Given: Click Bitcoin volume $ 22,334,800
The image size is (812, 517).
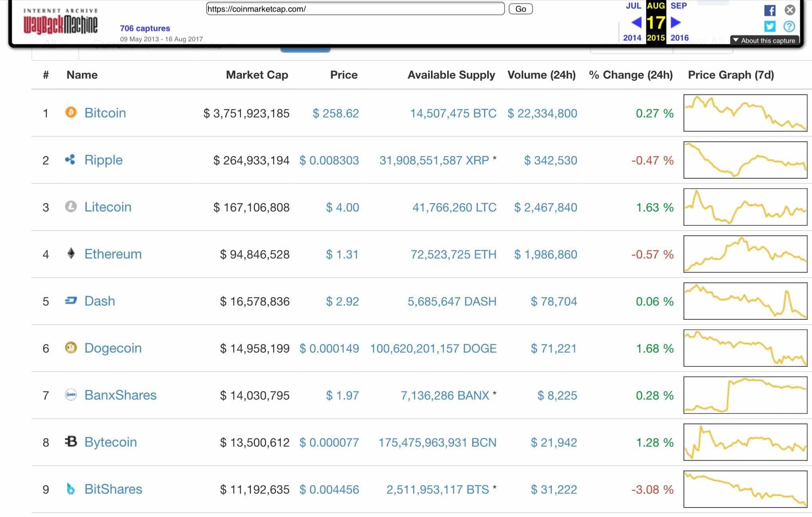Looking at the screenshot, I should coord(542,113).
